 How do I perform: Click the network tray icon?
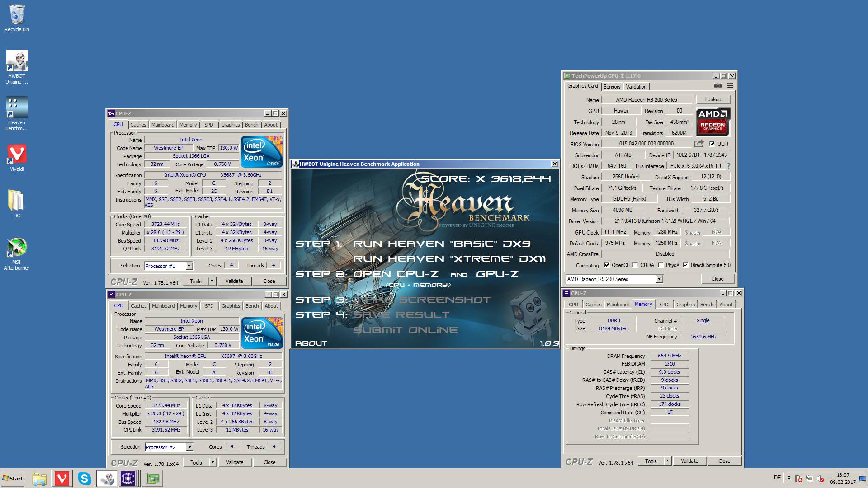click(x=810, y=479)
